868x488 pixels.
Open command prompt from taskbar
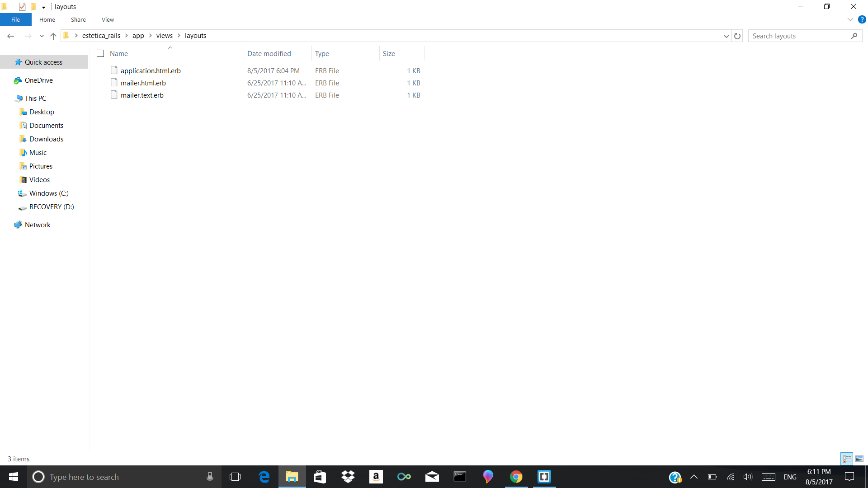[x=460, y=477]
